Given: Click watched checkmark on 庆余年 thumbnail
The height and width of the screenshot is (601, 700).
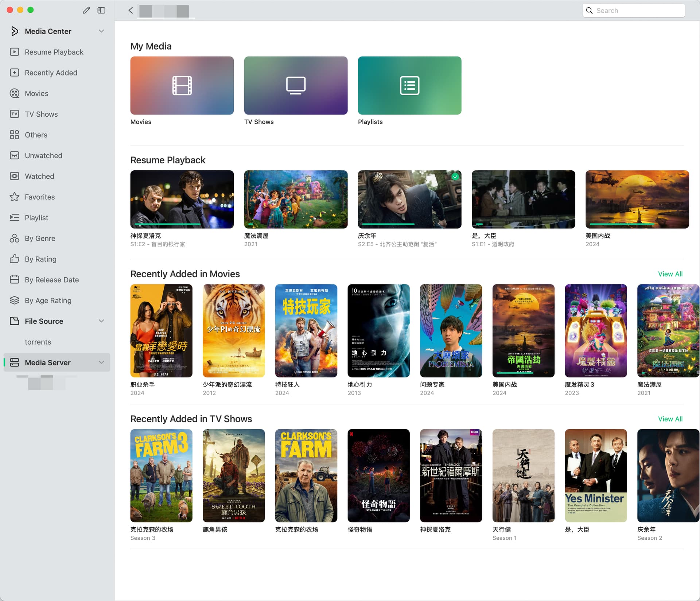Looking at the screenshot, I should click(x=455, y=177).
